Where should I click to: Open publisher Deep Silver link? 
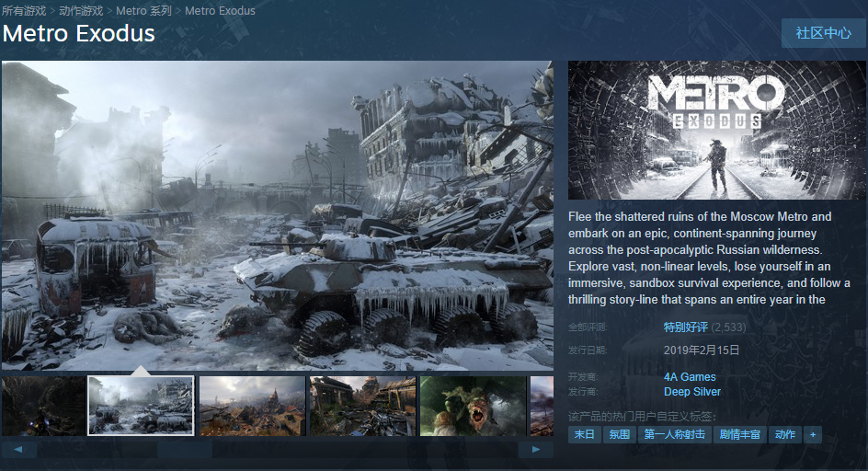(692, 392)
